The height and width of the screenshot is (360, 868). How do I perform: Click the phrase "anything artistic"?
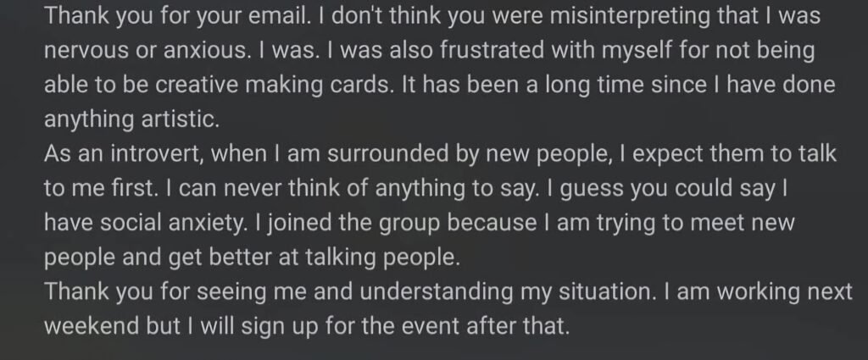(131, 119)
